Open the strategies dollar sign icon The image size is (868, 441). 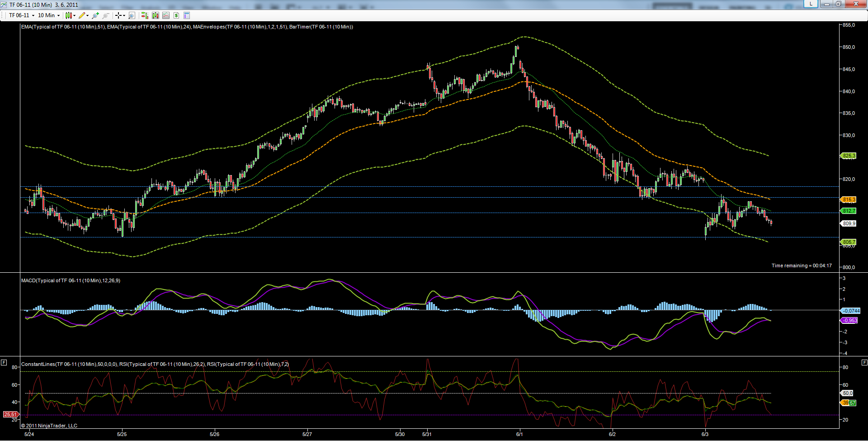[176, 15]
